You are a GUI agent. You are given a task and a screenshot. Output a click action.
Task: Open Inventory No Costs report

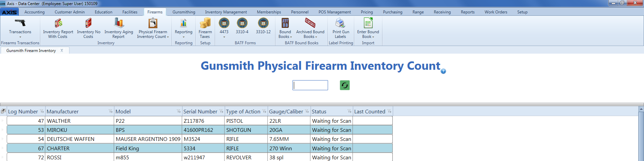point(89,28)
